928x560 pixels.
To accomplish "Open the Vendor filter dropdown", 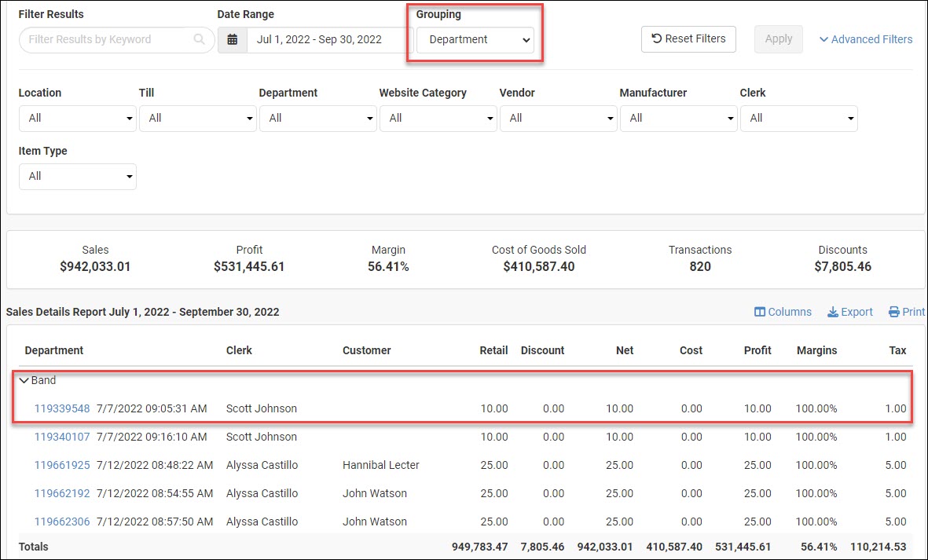I will click(558, 119).
